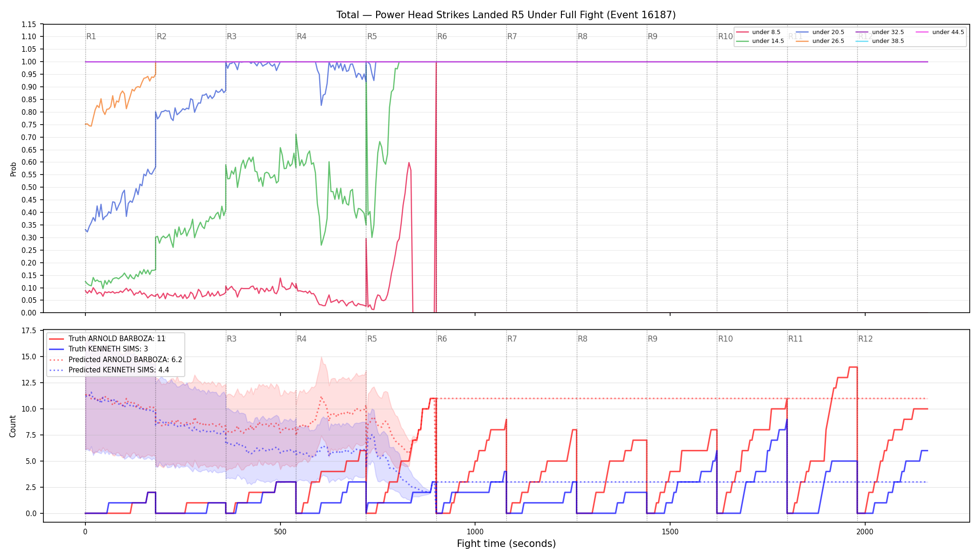Click the 'Prob' y-axis label

click(x=13, y=169)
